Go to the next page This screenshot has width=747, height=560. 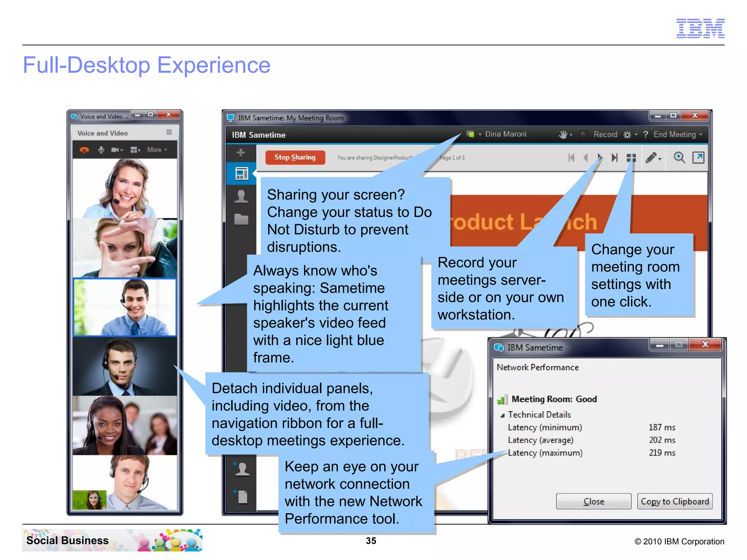point(600,157)
